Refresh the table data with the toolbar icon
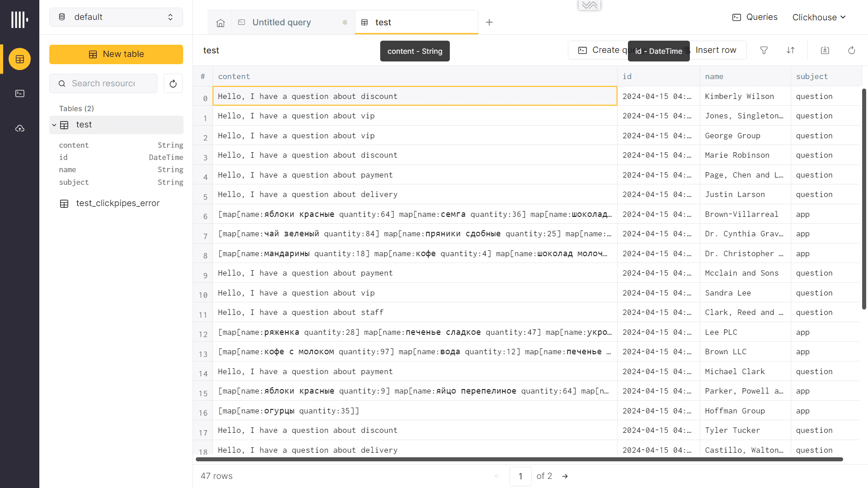This screenshot has width=868, height=488. coord(852,50)
